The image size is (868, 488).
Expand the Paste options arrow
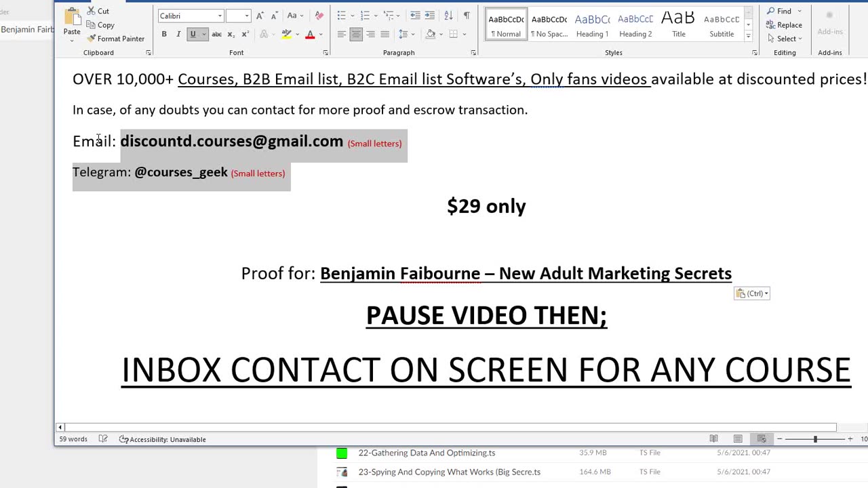point(72,40)
